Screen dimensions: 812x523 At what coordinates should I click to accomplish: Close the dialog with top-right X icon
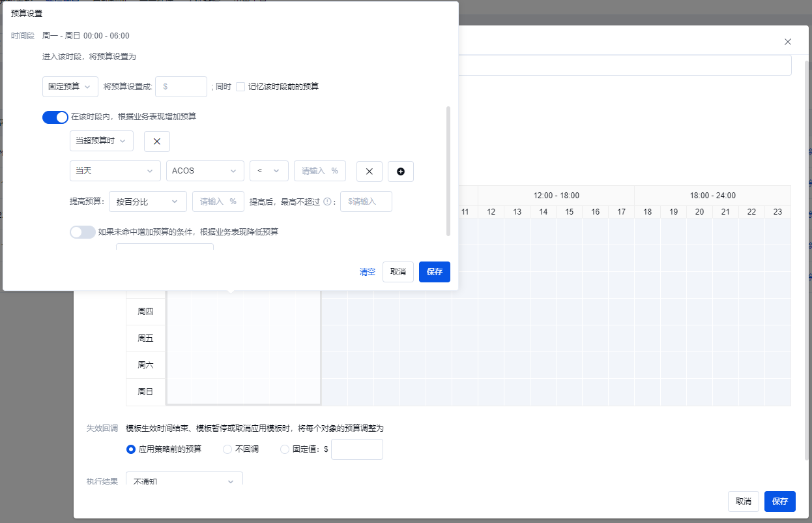pos(787,42)
